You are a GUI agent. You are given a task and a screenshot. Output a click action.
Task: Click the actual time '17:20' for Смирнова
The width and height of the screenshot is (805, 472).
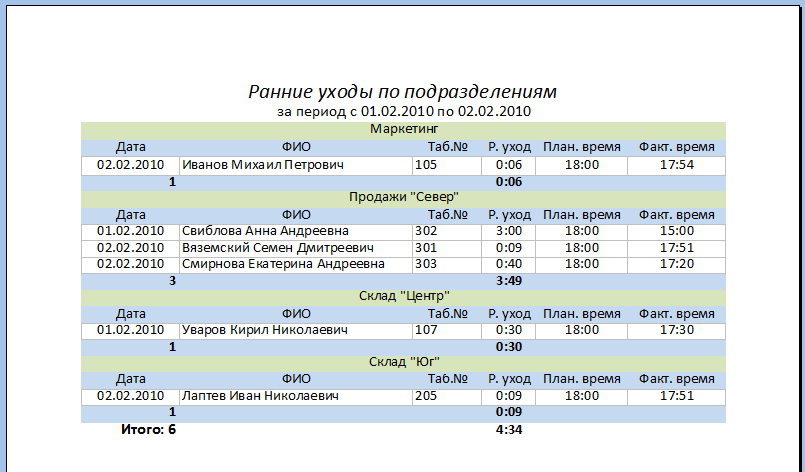[x=677, y=265]
